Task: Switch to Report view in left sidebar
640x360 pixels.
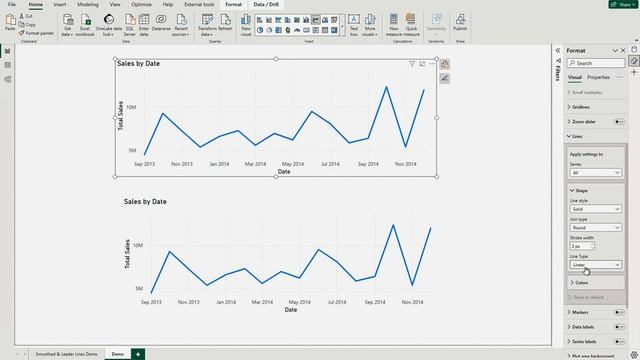Action: coord(7,51)
